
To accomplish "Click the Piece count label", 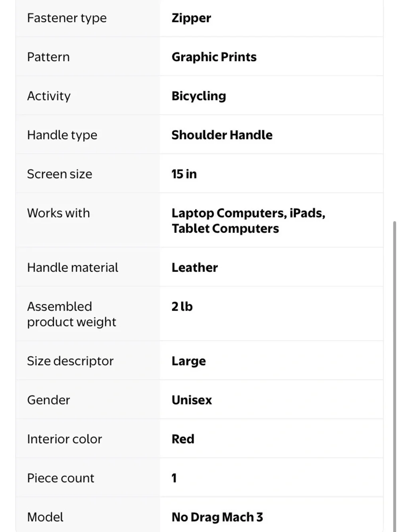I will 60,478.
